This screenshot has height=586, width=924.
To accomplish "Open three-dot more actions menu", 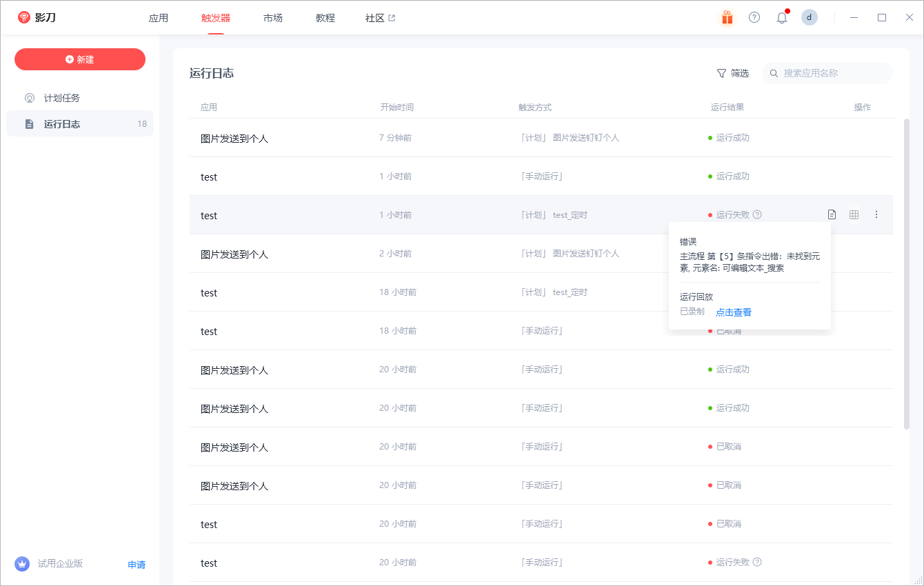I will tap(876, 214).
